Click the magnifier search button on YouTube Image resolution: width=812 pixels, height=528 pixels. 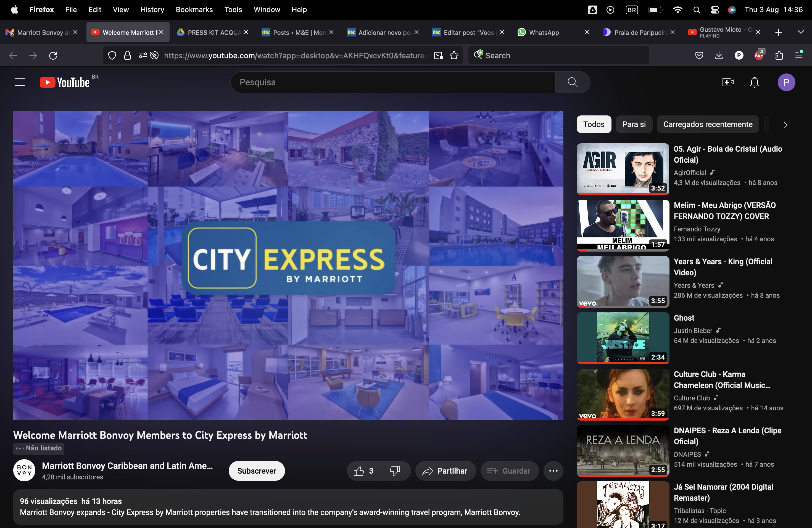click(x=573, y=82)
